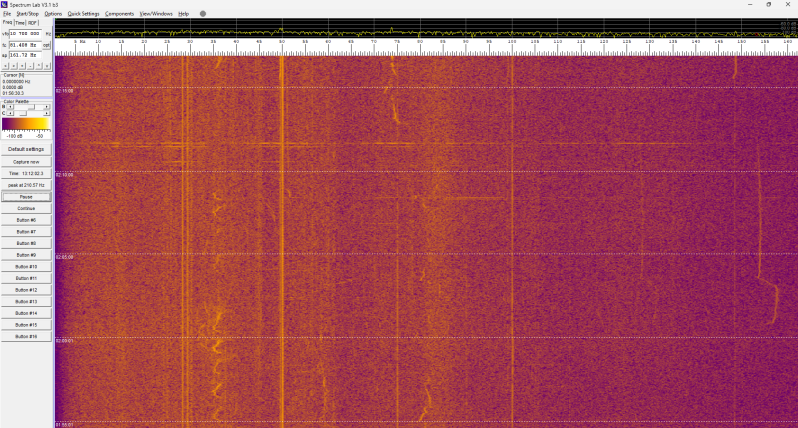Viewport: 798px width, 428px height.
Task: Click the Cursor readout 0.0000000 Hz value
Action: pos(16,81)
